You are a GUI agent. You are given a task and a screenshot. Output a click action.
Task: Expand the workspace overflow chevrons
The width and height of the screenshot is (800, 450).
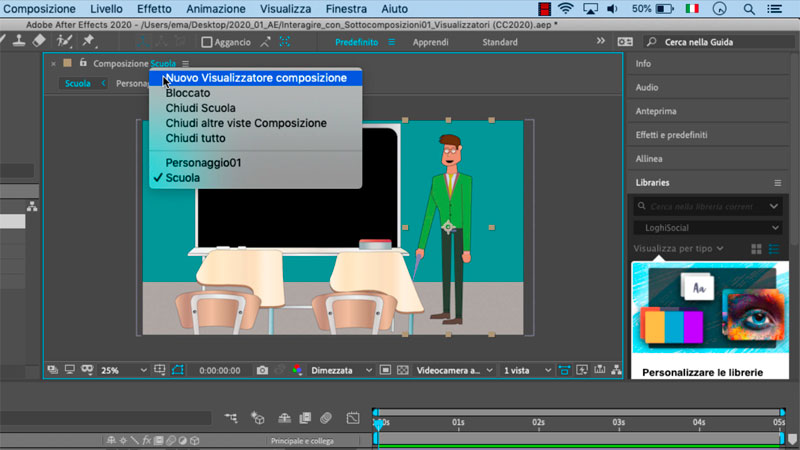[x=601, y=41]
